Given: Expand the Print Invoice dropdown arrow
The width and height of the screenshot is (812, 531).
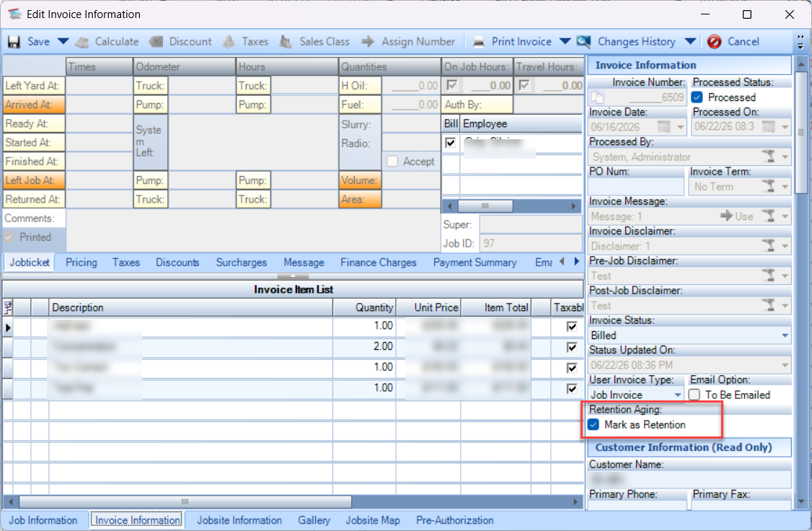Looking at the screenshot, I should pos(565,41).
